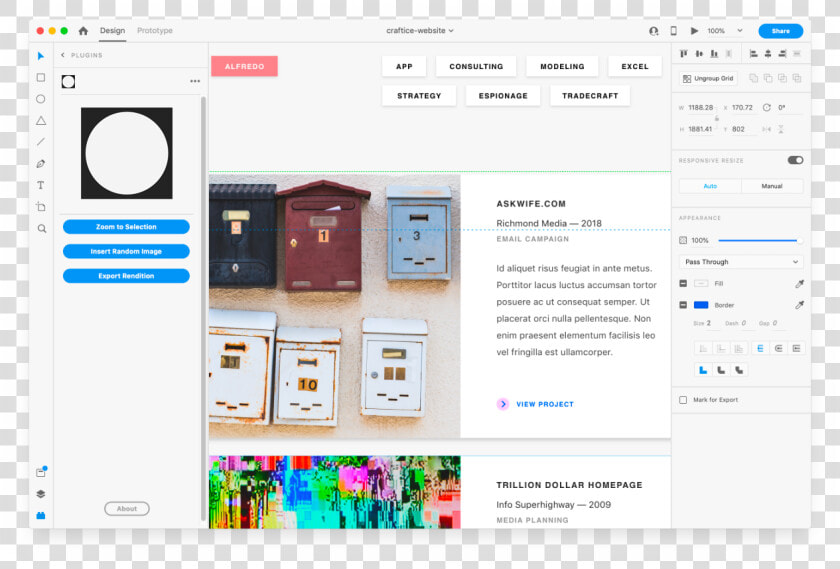Select the bevel join option

coord(739,370)
